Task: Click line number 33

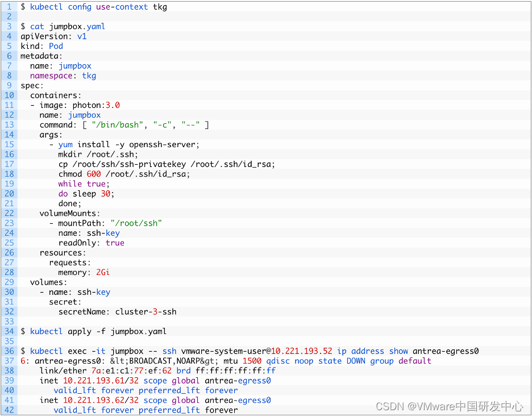Action: click(x=9, y=322)
